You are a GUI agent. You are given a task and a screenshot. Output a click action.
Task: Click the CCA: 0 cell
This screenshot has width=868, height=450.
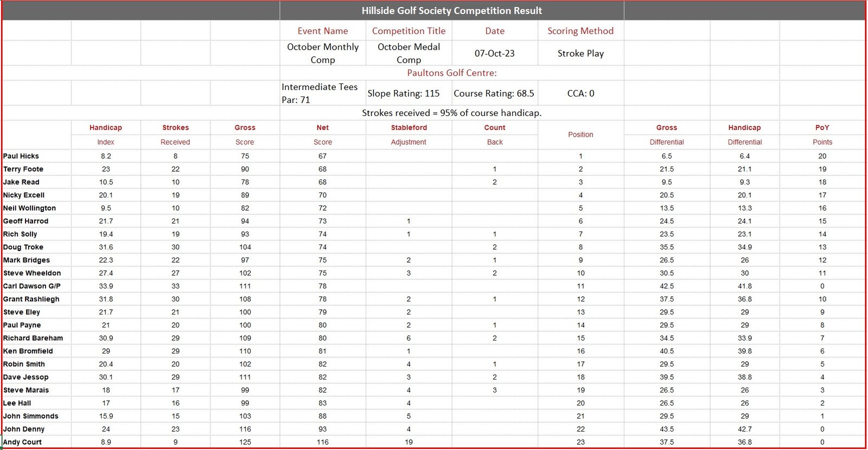tap(580, 93)
